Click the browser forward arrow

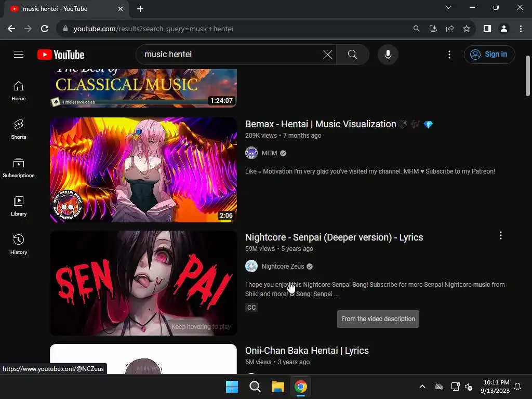[28, 29]
